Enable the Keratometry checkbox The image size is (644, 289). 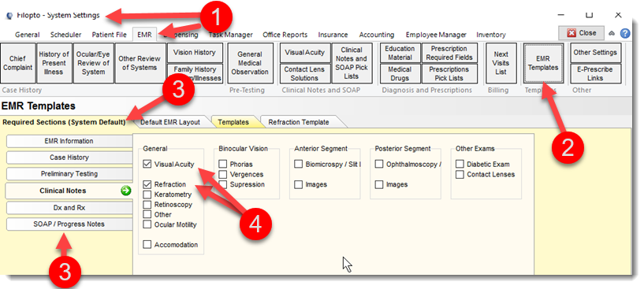coord(147,195)
